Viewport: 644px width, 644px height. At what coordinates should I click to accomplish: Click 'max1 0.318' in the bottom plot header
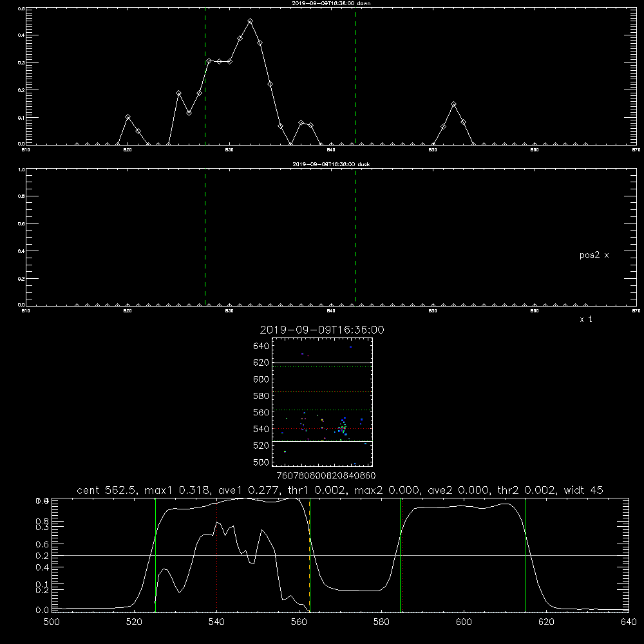click(x=176, y=490)
